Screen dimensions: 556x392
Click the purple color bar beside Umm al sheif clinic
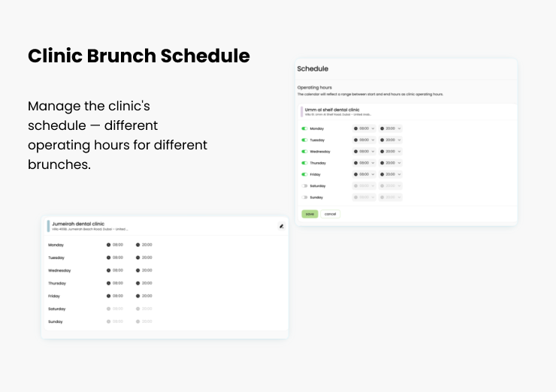pyautogui.click(x=302, y=112)
